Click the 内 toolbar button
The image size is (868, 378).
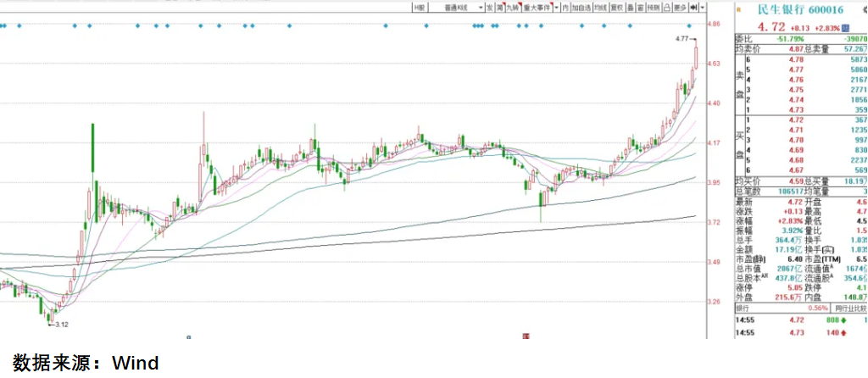pos(565,8)
